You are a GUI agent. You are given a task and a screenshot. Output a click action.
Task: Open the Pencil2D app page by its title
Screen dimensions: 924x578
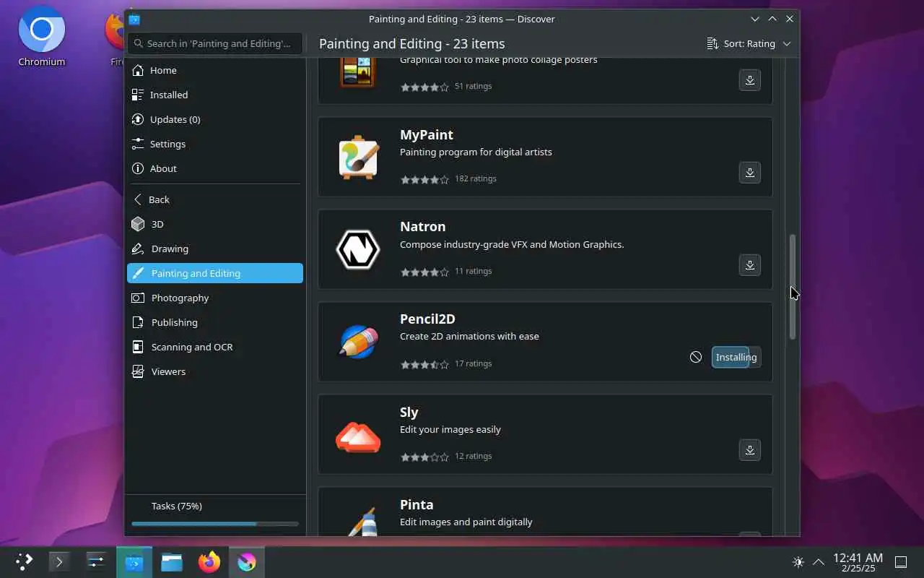tap(427, 319)
